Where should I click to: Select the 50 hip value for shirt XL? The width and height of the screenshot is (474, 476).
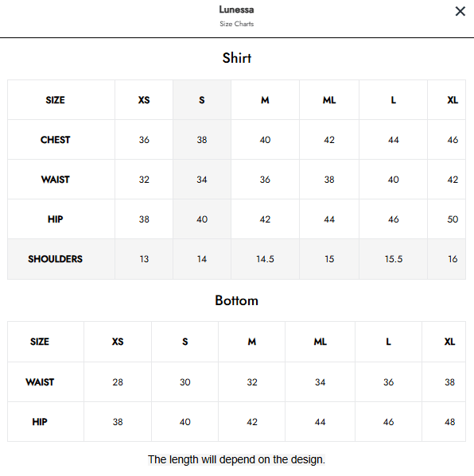tap(453, 219)
